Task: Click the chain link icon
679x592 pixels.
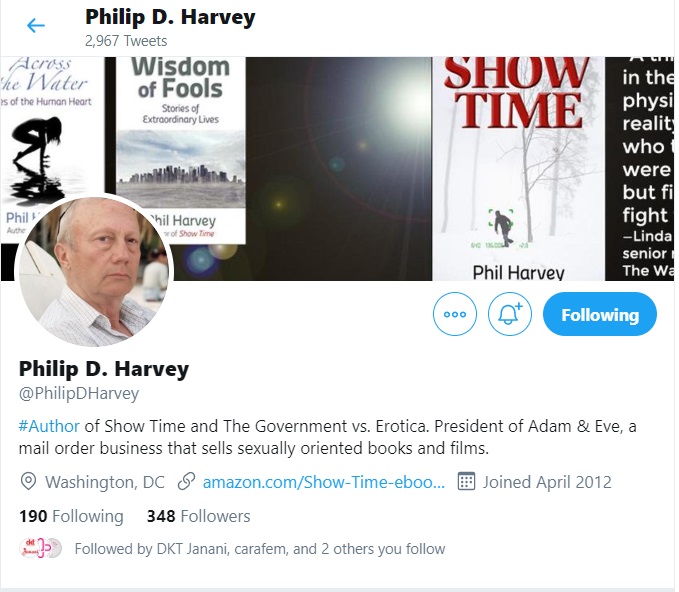Action: [186, 482]
